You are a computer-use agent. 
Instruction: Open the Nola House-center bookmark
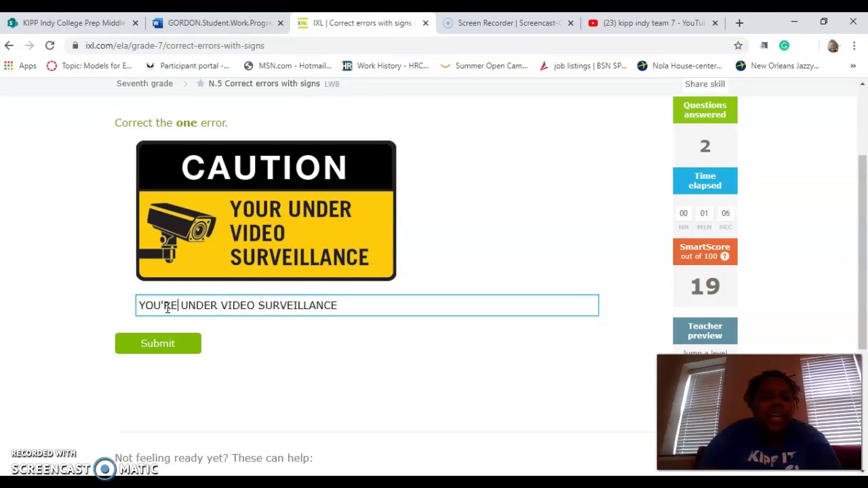679,66
